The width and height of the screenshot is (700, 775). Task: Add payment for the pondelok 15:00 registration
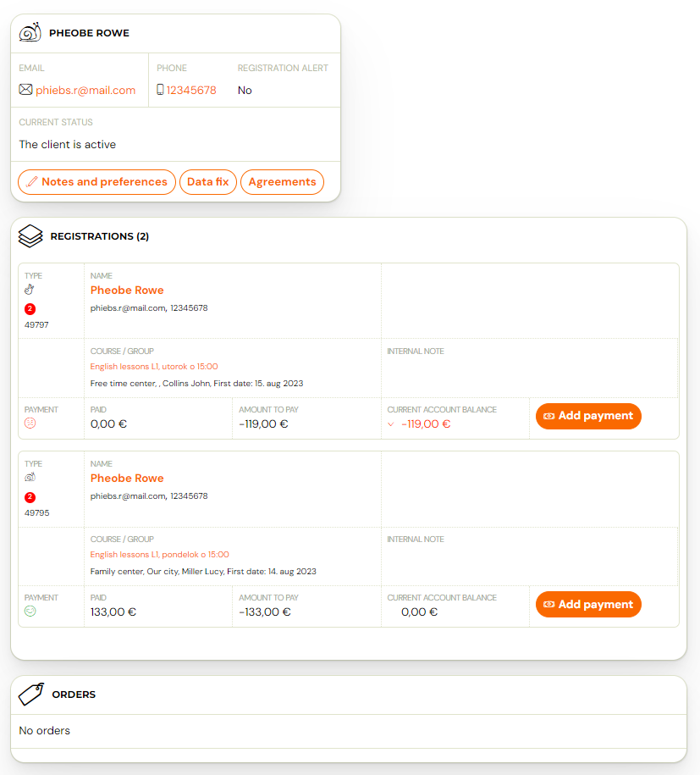[588, 605]
